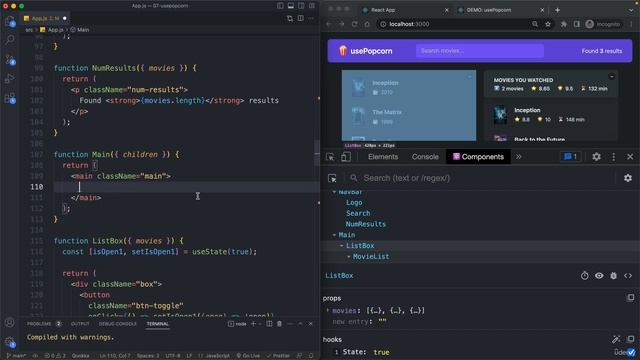Switch to the Elements tab
Viewport: 640px width, 360px height.
(x=383, y=157)
